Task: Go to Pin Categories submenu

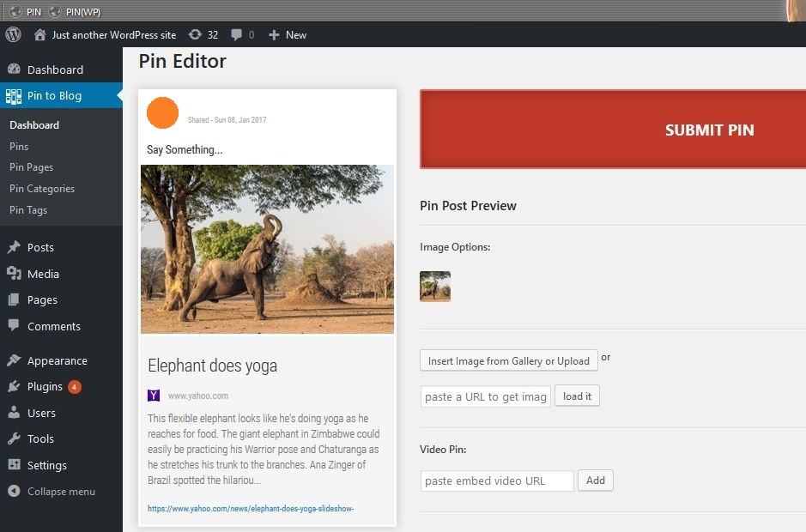Action: pos(42,189)
